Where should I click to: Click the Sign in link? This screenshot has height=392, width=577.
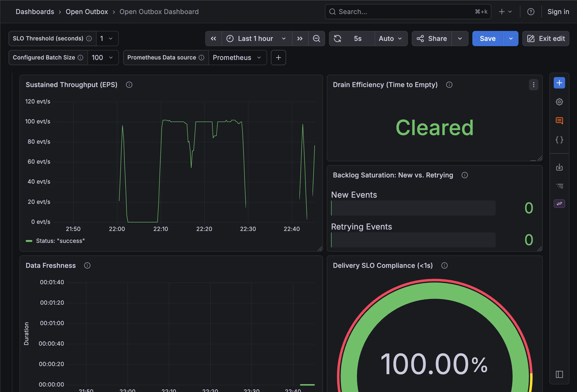tap(558, 12)
